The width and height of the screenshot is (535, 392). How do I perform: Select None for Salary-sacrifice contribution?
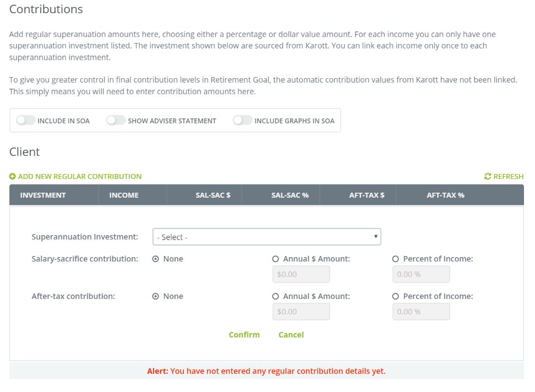coord(155,259)
